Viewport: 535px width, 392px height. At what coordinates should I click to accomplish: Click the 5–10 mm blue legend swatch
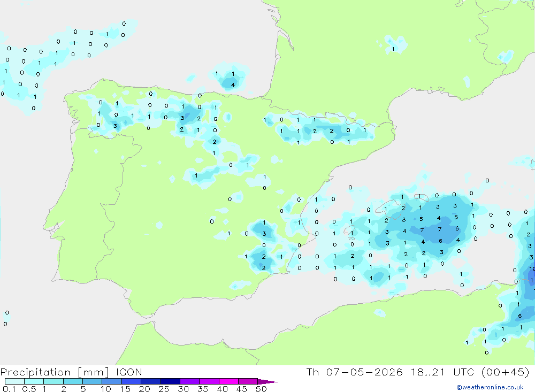[x=93, y=381]
